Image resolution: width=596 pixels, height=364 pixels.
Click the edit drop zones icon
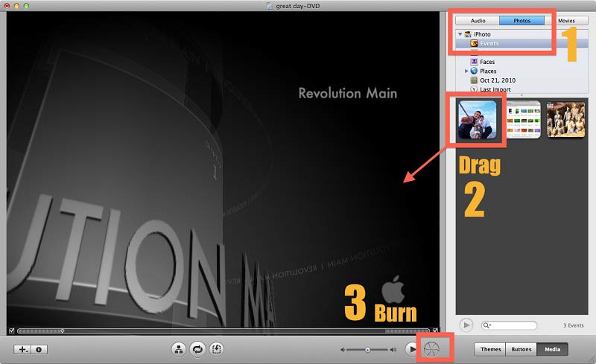click(x=218, y=348)
